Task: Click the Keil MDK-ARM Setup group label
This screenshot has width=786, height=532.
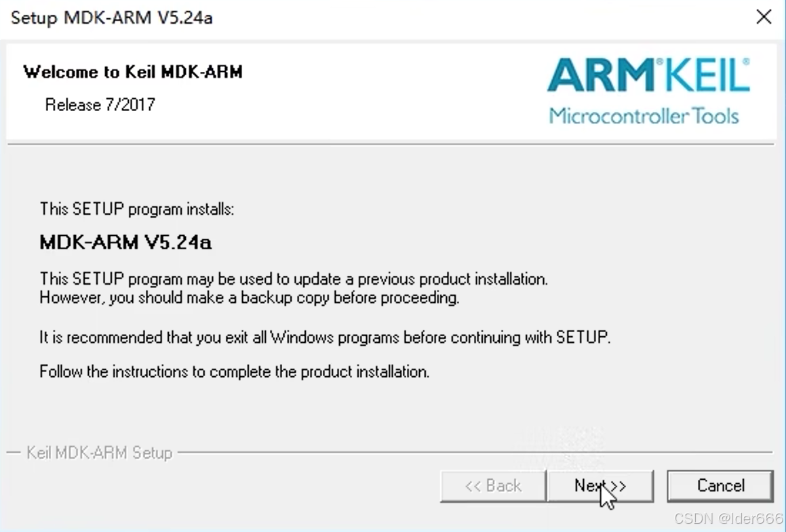Action: (99, 453)
